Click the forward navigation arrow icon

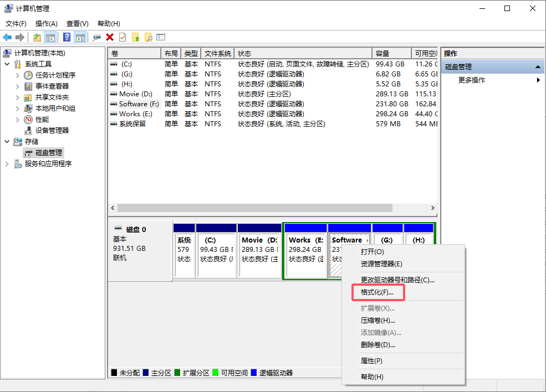(x=19, y=37)
